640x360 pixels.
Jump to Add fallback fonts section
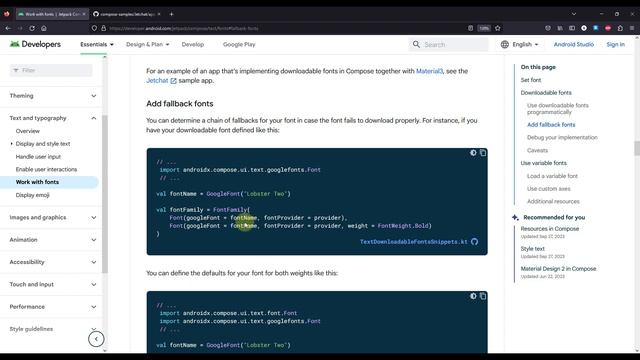551,124
